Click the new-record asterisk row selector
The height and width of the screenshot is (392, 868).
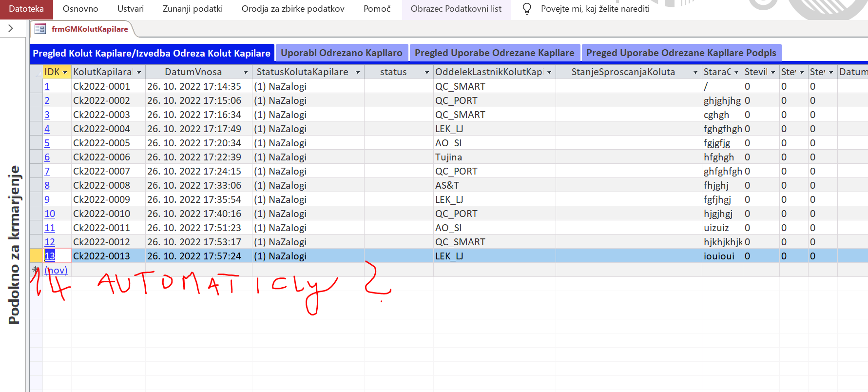[36, 270]
